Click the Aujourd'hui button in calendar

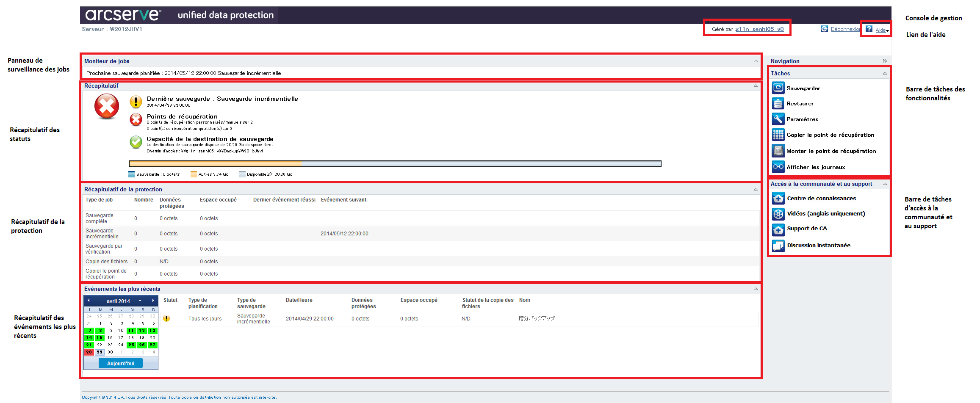[121, 363]
